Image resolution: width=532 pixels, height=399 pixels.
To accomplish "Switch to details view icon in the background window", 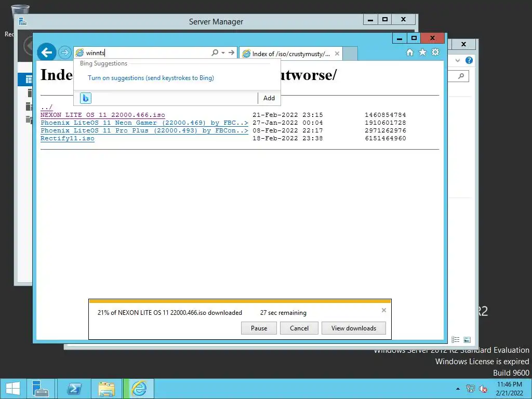I will (x=455, y=340).
